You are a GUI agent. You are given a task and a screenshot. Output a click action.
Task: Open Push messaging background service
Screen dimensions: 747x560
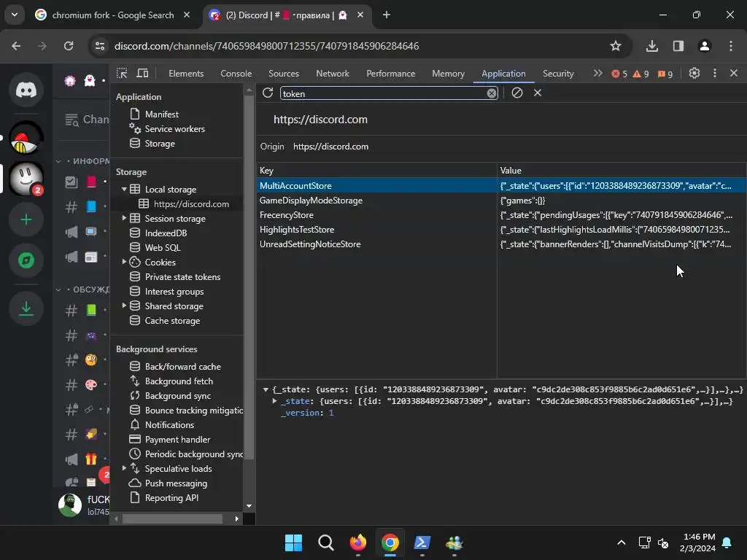point(176,483)
